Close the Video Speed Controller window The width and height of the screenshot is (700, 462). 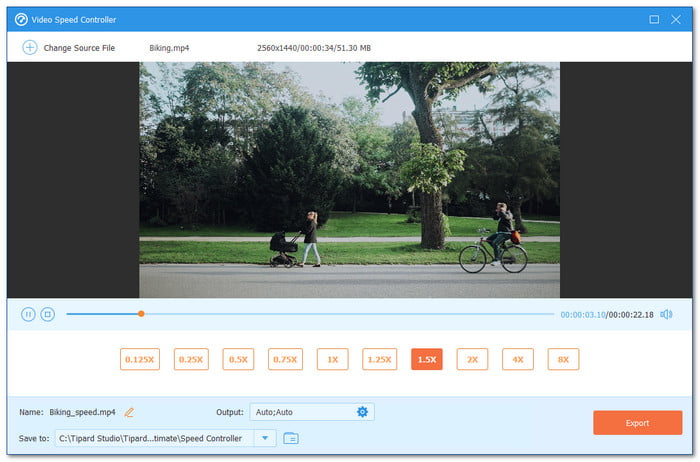coord(676,19)
